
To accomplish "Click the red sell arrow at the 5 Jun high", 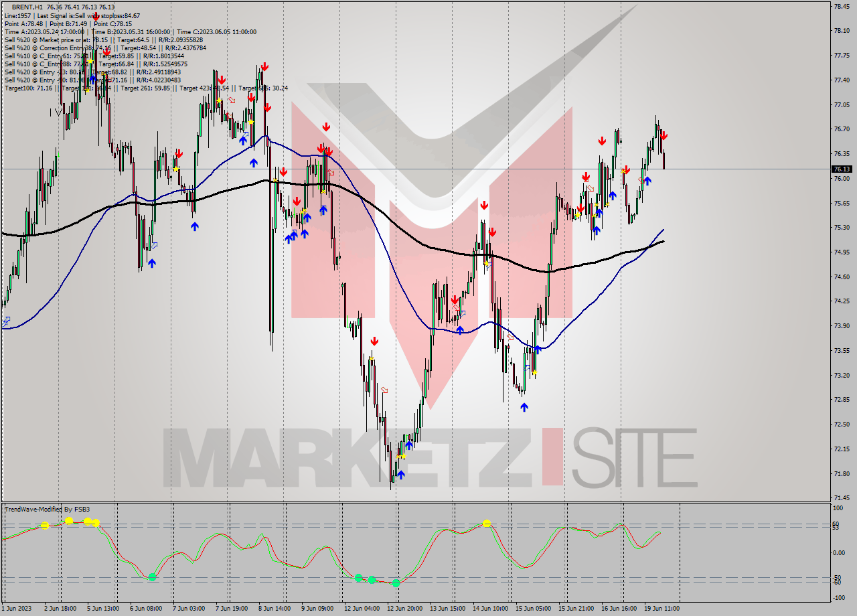I will [x=96, y=15].
